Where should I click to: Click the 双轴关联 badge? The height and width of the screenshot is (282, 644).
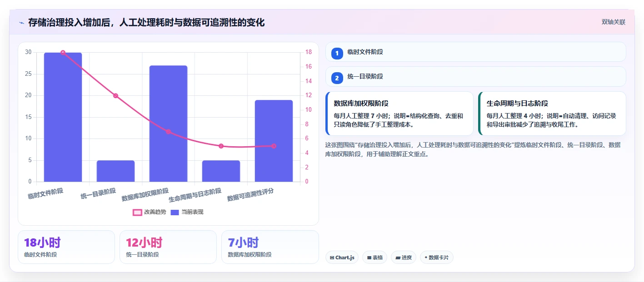614,22
